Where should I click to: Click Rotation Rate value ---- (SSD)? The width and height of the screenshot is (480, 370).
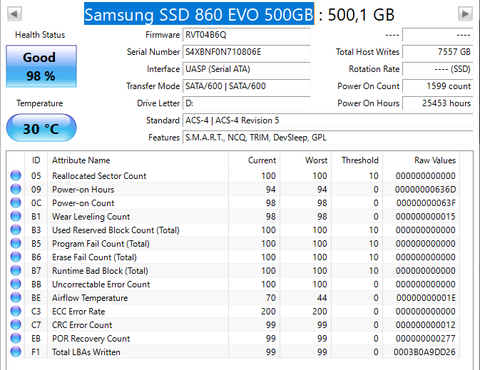[x=437, y=69]
